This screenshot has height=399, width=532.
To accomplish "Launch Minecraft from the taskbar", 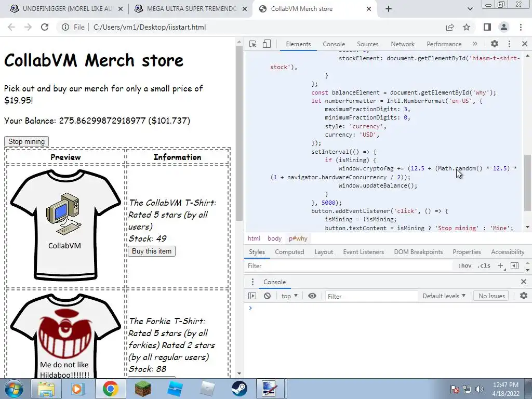I will coord(142,389).
